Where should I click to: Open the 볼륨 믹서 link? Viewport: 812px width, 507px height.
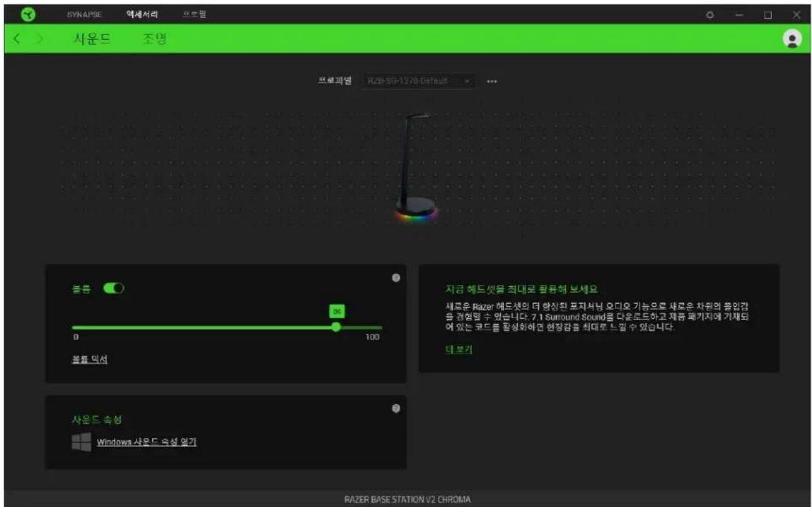(89, 359)
